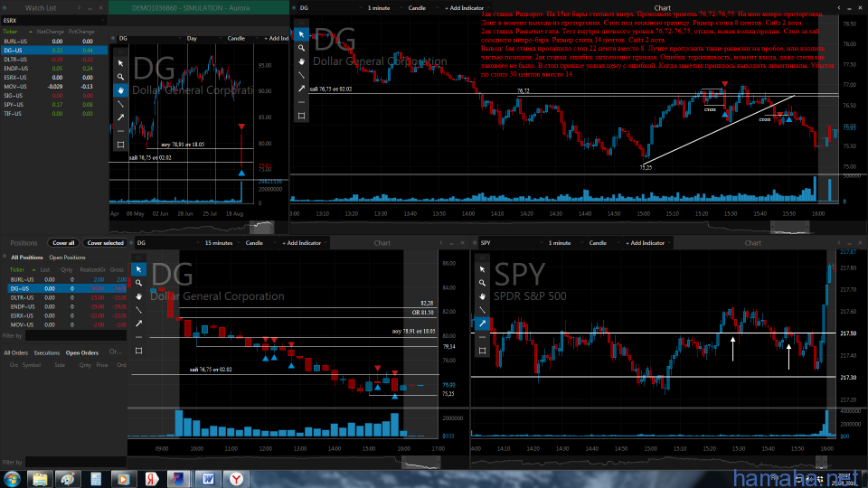Screen dimensions: 868x488
Task: Select arrow tool in DG 1-minute chart
Action: 301,89
